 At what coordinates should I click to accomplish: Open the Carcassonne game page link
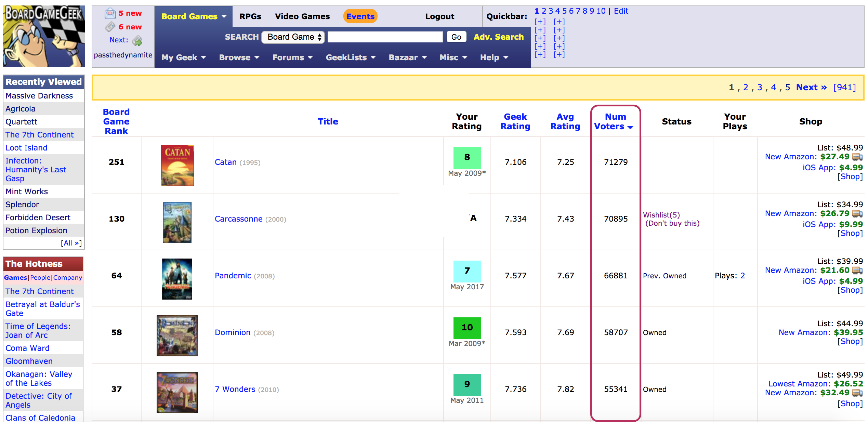(239, 219)
